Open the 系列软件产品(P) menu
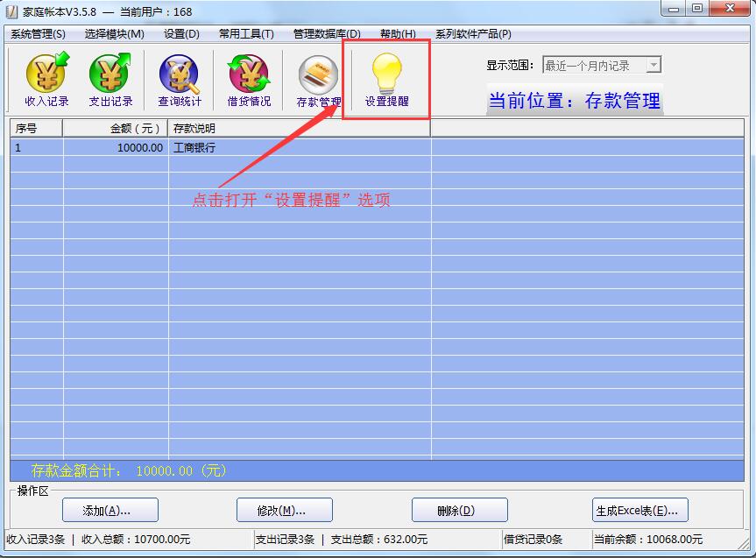The image size is (756, 558). pos(473,34)
